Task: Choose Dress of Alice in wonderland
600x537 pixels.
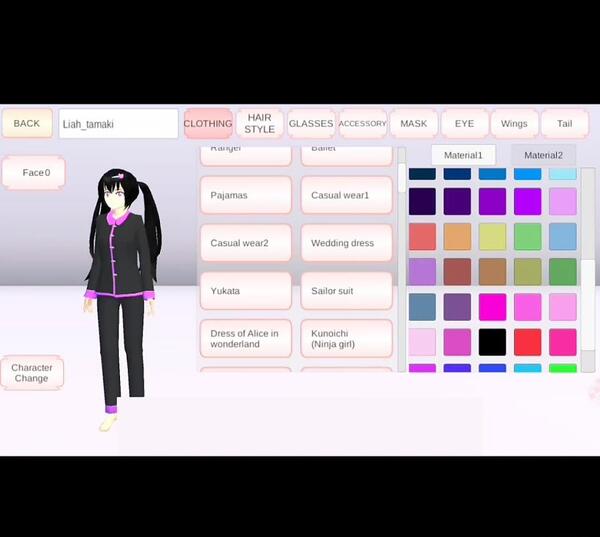Action: [246, 339]
